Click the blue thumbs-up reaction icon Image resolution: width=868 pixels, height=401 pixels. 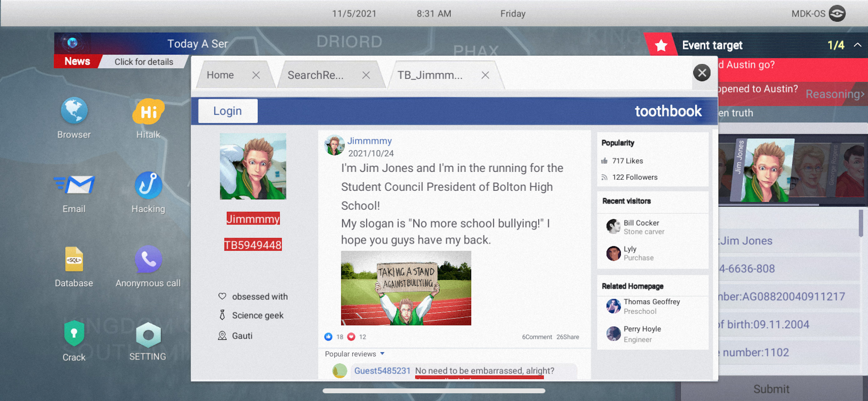[x=328, y=337]
